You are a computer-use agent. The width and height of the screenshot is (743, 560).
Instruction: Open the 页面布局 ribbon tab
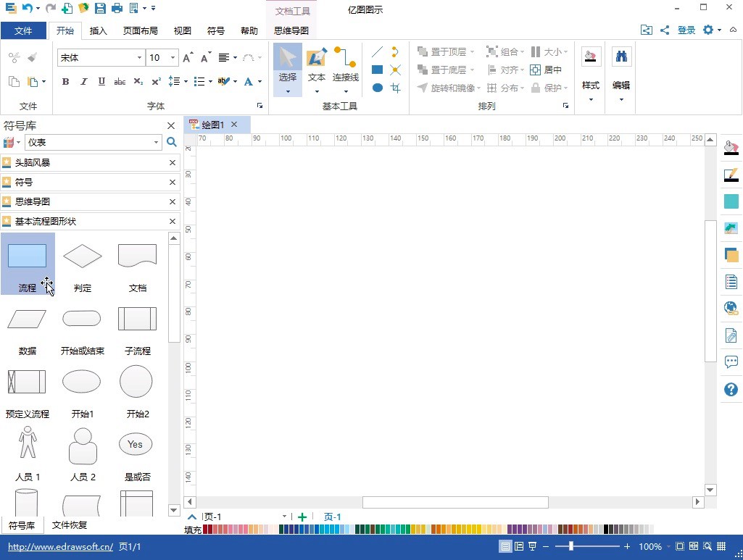(x=140, y=30)
